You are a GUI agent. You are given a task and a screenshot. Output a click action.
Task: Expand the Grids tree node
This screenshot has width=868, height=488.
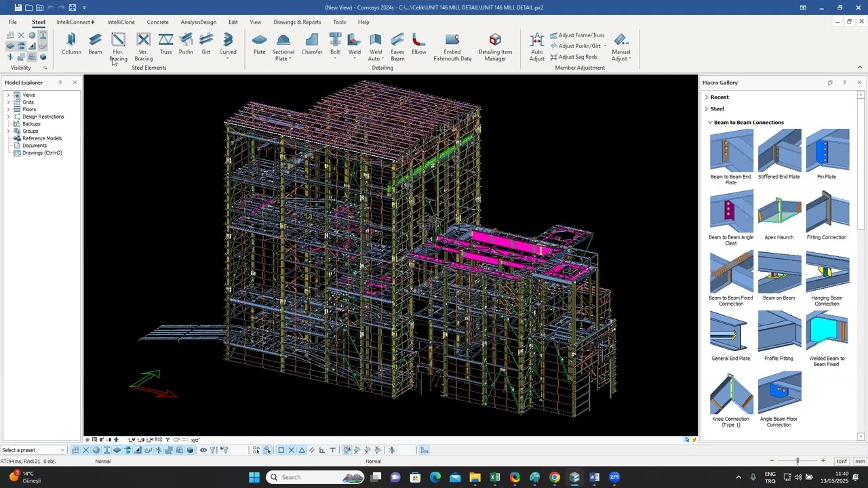(8, 102)
